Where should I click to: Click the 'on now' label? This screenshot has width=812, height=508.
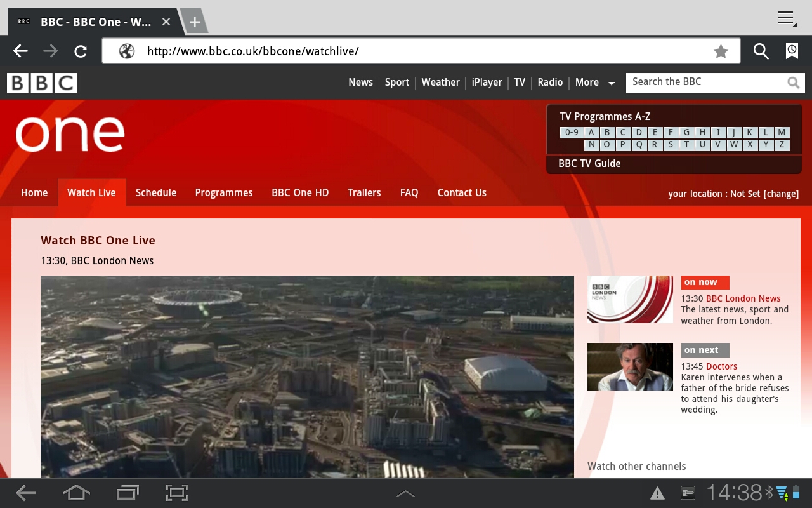point(705,283)
